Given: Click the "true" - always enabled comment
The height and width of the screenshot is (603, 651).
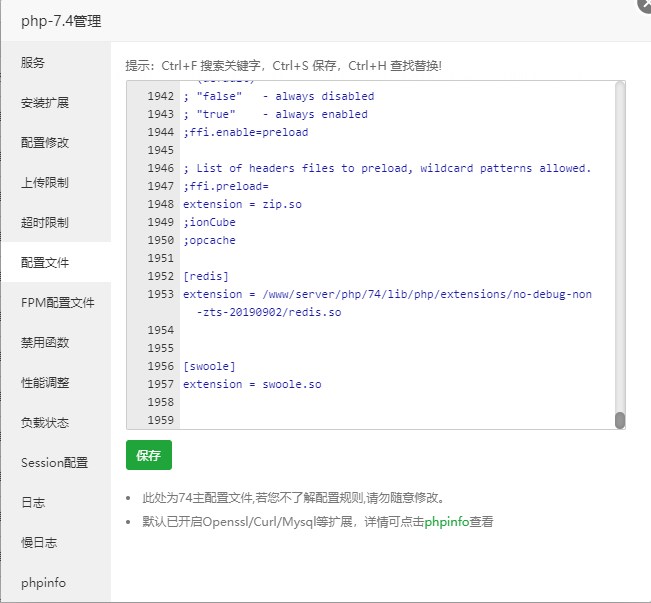Looking at the screenshot, I should click(x=275, y=114).
